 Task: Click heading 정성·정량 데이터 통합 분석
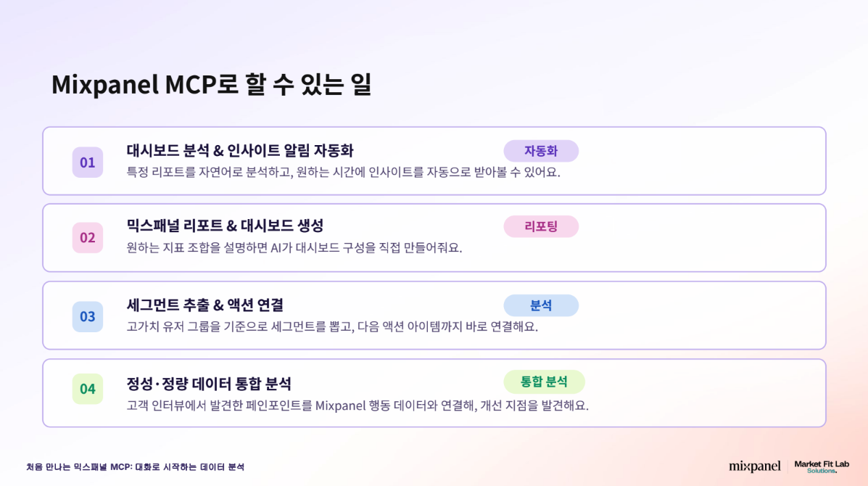pyautogui.click(x=209, y=384)
